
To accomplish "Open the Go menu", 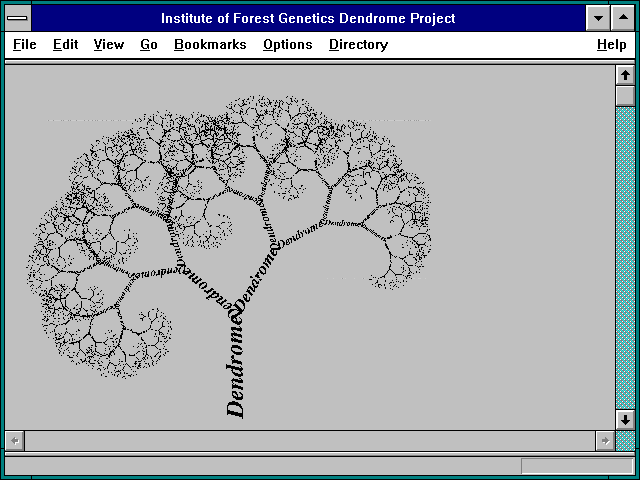I will coord(149,44).
